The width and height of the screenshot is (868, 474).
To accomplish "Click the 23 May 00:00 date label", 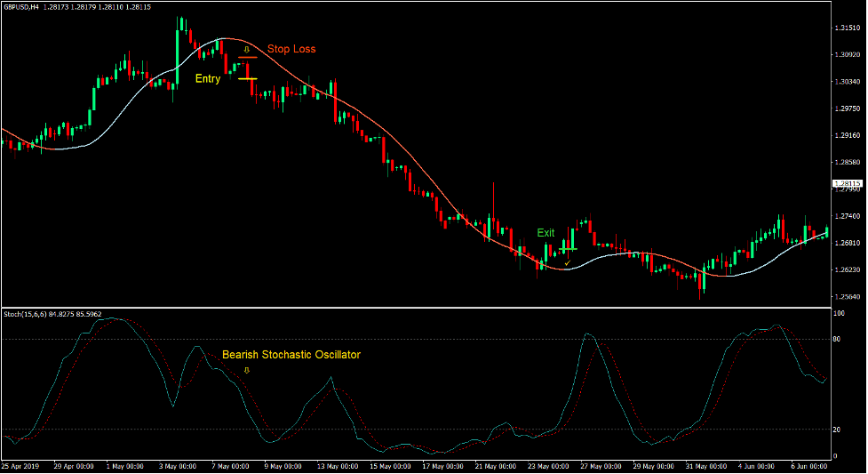I will 548,466.
